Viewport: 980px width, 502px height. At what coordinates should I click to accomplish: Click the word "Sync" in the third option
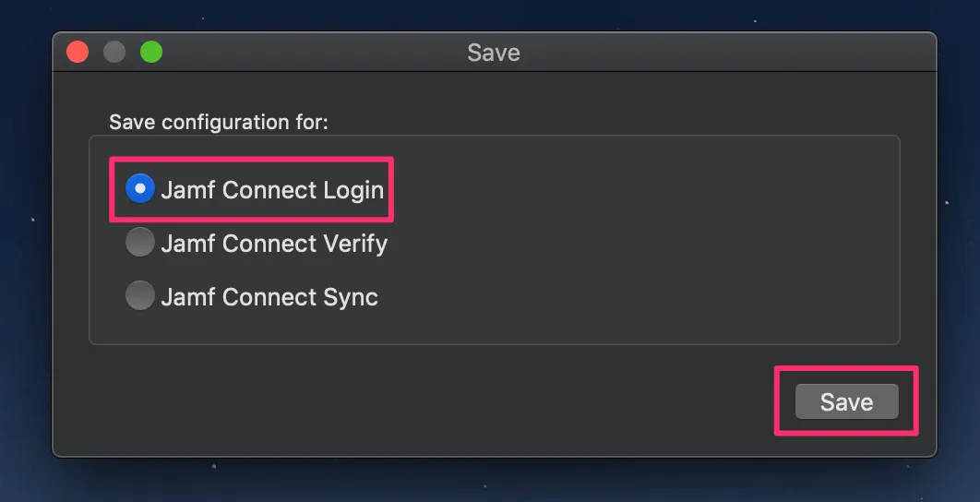tap(349, 297)
